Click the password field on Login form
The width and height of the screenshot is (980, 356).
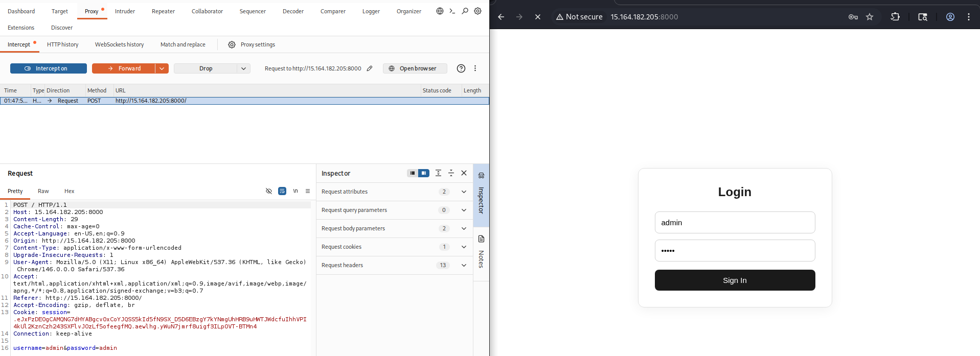click(735, 251)
